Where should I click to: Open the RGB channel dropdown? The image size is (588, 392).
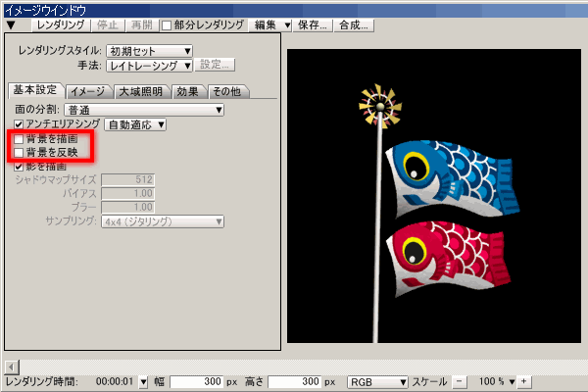[x=377, y=382]
